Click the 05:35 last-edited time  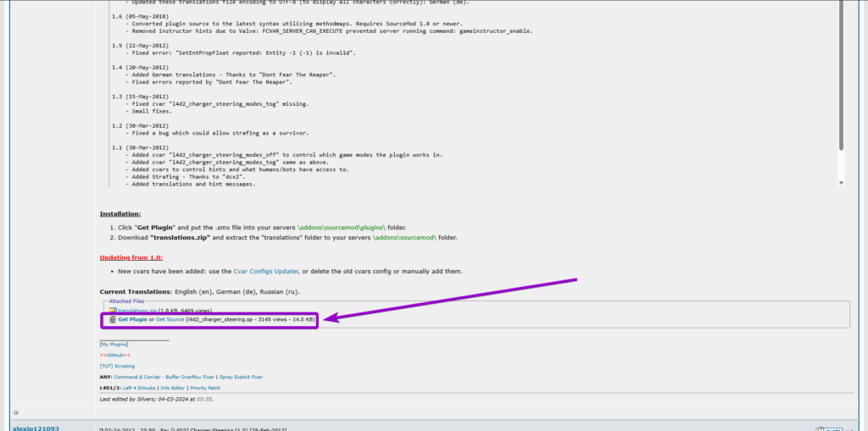pyautogui.click(x=203, y=399)
